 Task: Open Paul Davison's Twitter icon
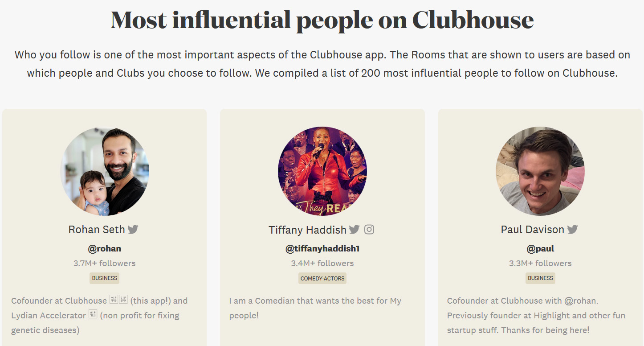[572, 230]
